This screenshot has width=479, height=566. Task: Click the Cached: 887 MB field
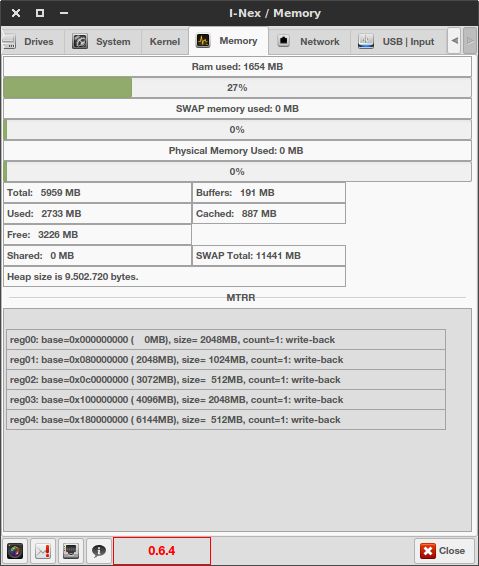coord(269,214)
